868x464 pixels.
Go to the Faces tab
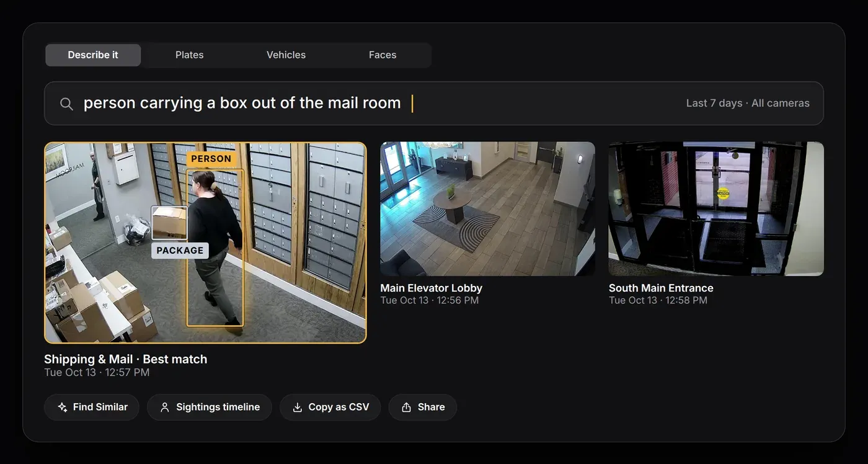click(x=383, y=55)
